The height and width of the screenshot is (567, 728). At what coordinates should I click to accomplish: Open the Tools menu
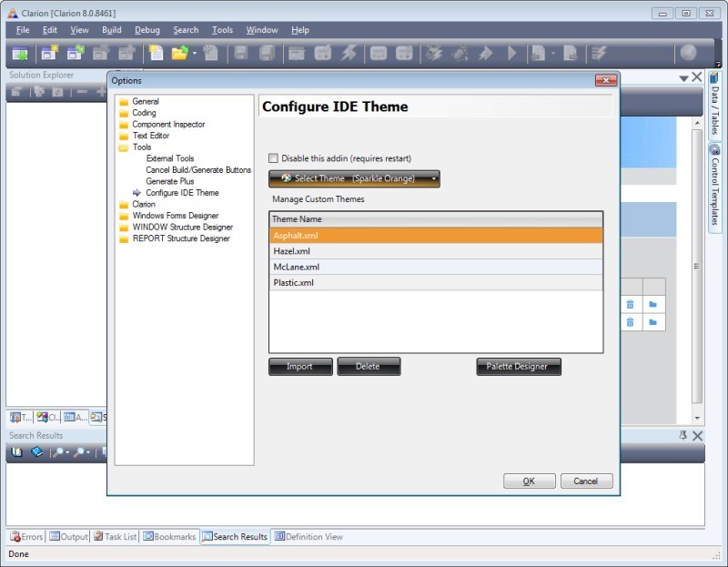[222, 30]
